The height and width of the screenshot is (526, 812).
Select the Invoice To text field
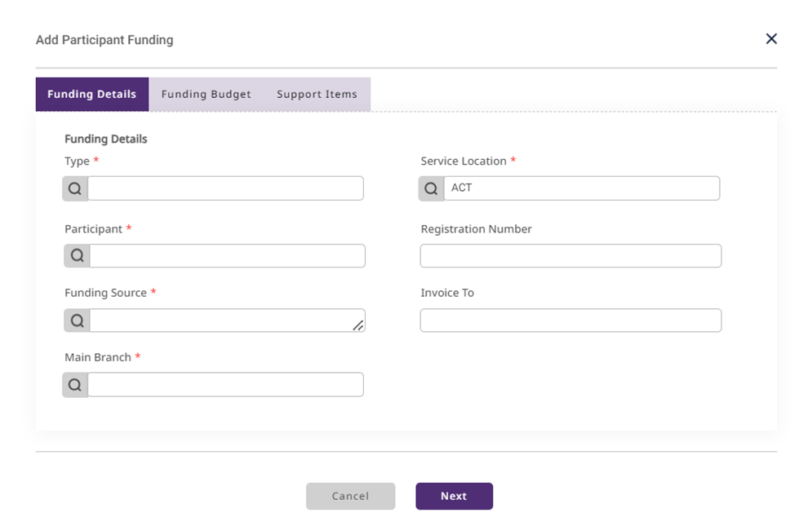(x=570, y=320)
